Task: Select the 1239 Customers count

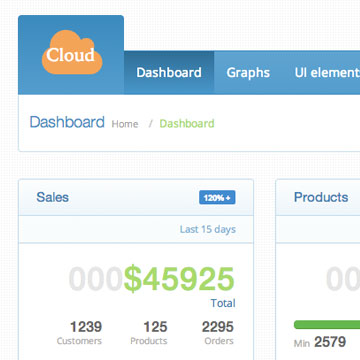Action: click(79, 333)
